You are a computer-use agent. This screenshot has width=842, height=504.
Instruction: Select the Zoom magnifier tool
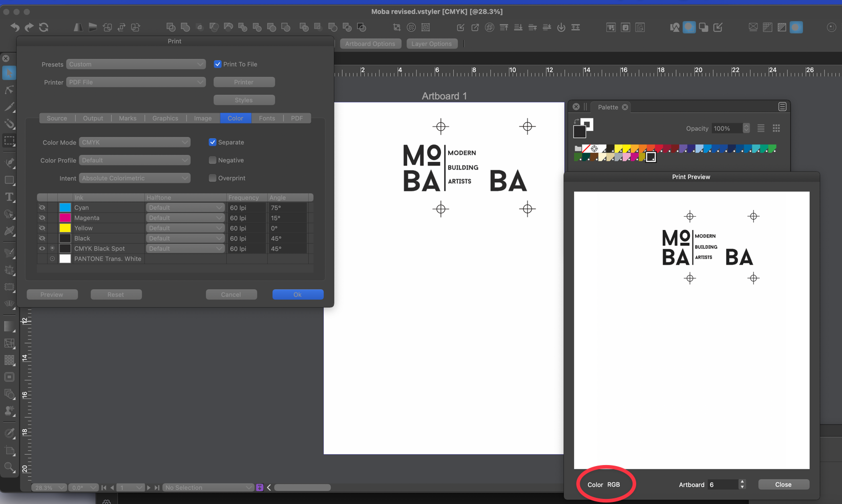pyautogui.click(x=9, y=467)
